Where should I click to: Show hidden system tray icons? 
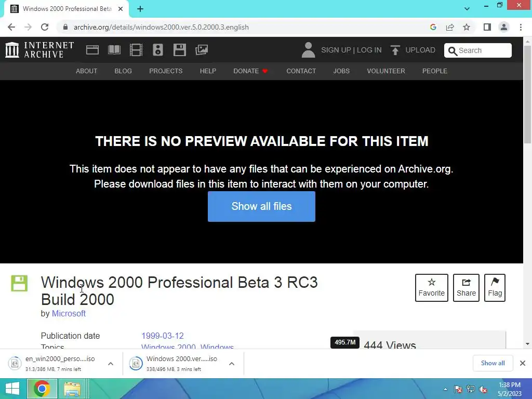click(445, 389)
